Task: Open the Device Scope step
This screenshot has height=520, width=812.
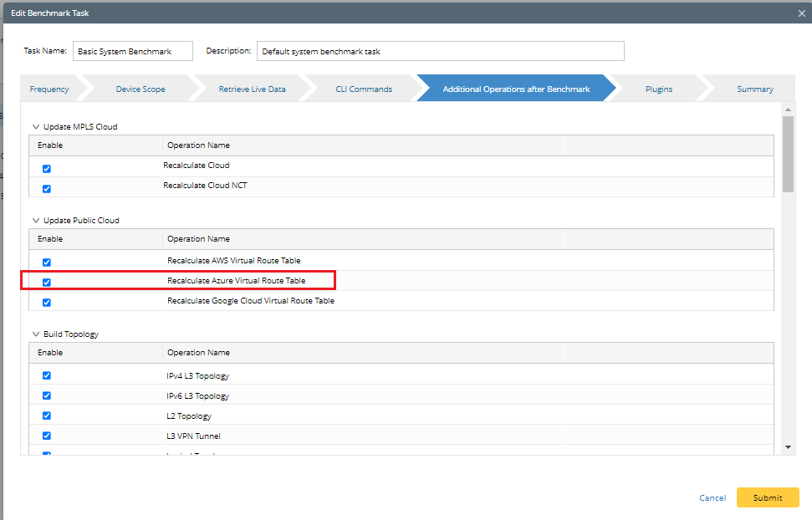Action: coord(139,88)
